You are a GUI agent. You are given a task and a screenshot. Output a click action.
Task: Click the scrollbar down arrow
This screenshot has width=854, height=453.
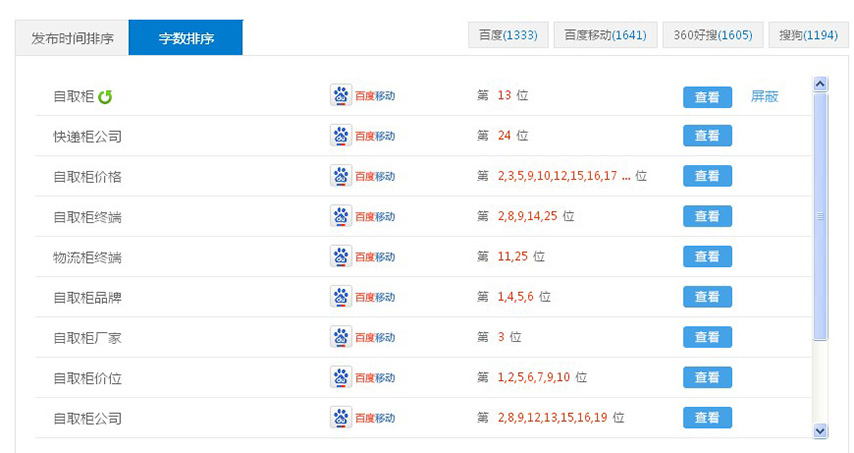tap(820, 431)
